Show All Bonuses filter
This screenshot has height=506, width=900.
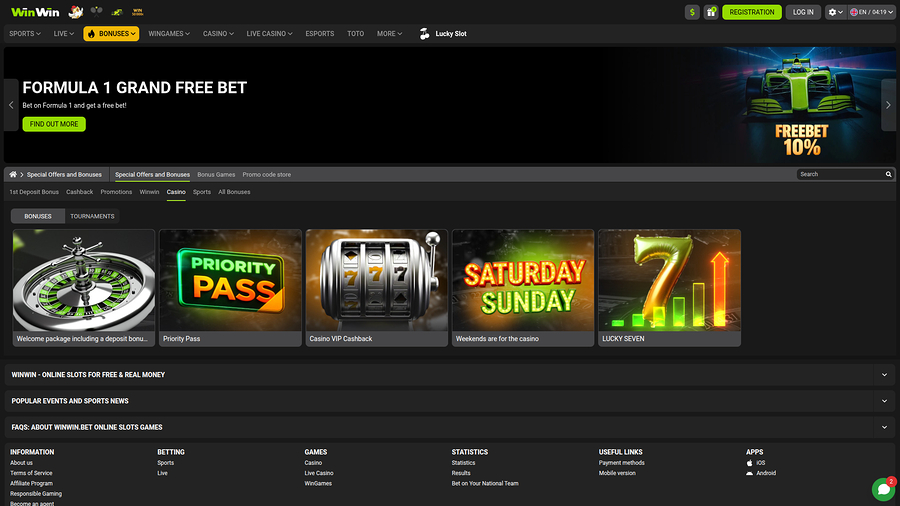pos(234,192)
